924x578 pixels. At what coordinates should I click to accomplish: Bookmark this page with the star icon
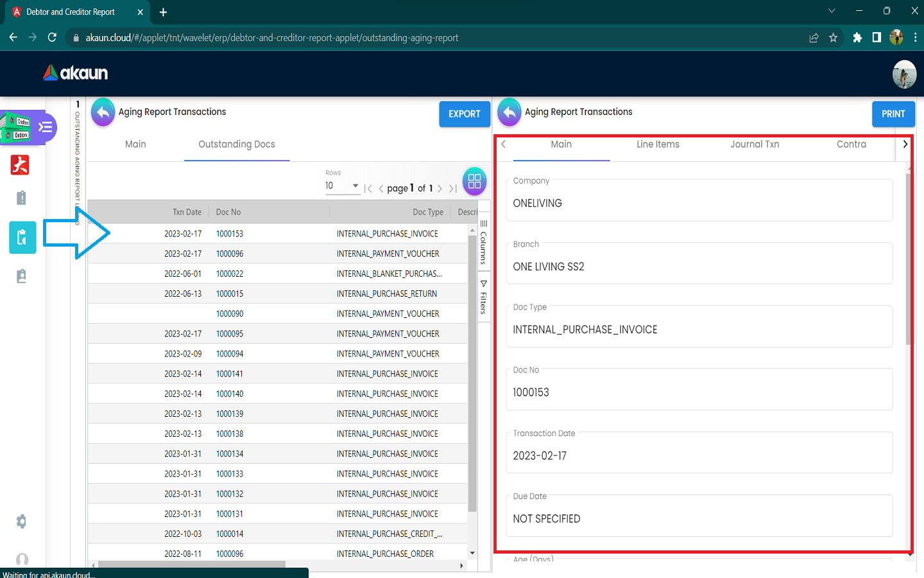(x=833, y=38)
